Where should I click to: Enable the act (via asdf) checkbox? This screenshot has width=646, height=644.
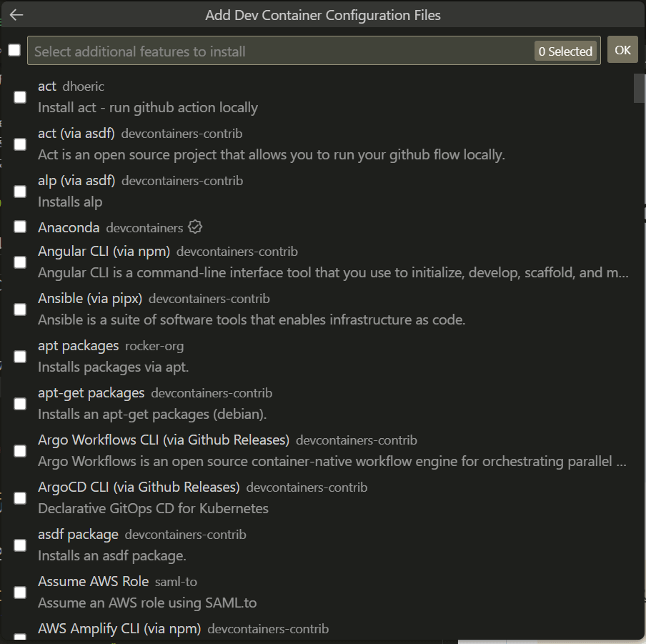coord(20,144)
